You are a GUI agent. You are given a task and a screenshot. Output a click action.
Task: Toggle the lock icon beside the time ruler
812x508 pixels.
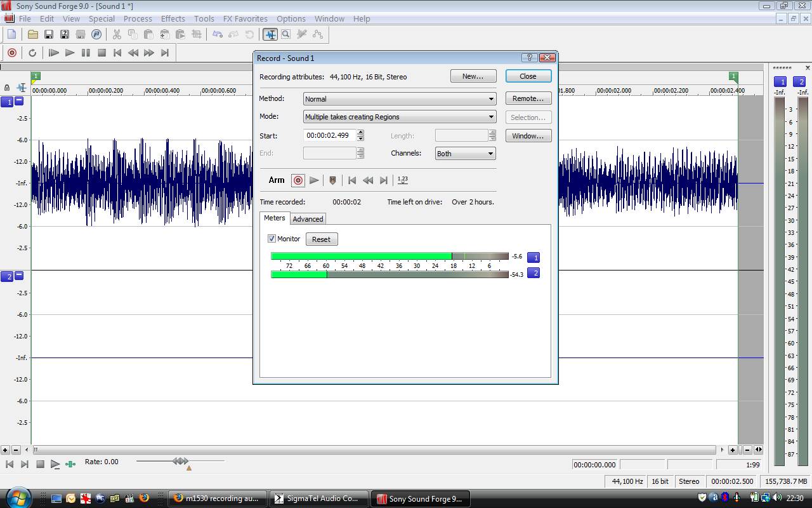(7, 88)
